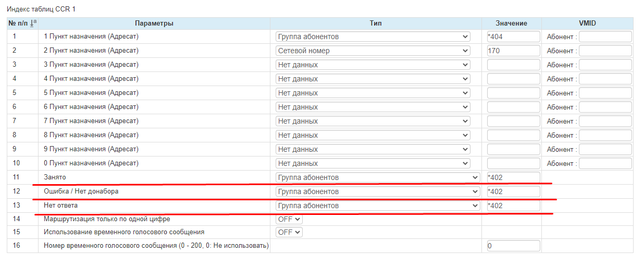Click the Нет ответа value field
Image resolution: width=644 pixels, height=265 pixels.
(x=513, y=206)
